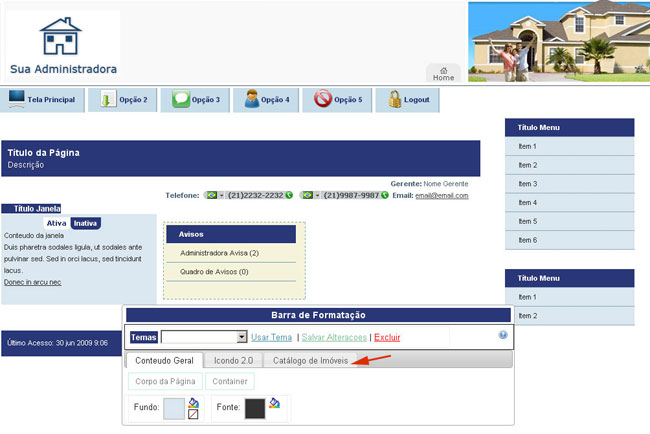650x434 pixels.
Task: Open the Temas dropdown list
Action: [242, 338]
